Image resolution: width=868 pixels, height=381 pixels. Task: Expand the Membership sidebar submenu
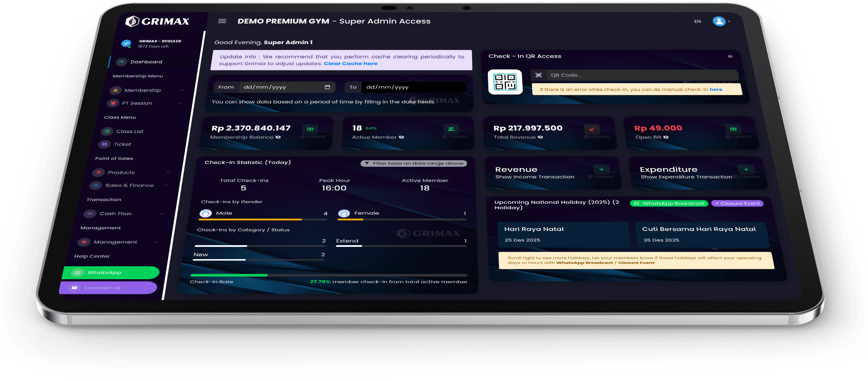point(182,90)
